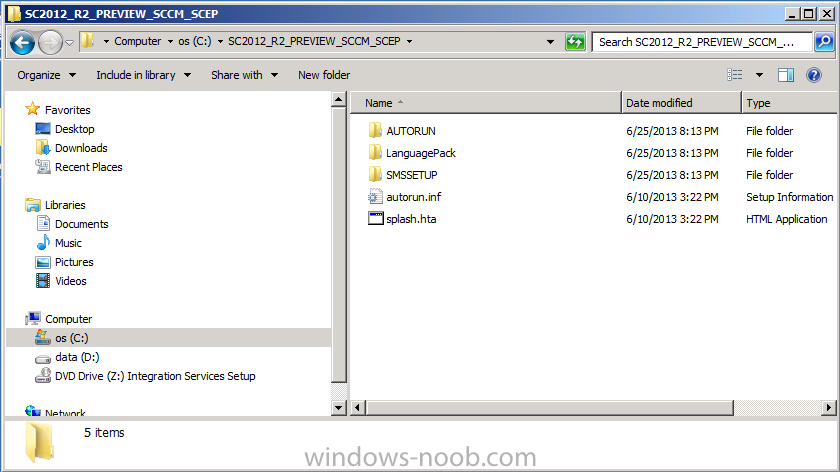The width and height of the screenshot is (840, 472).
Task: Select the data (D:) drive
Action: (x=77, y=357)
